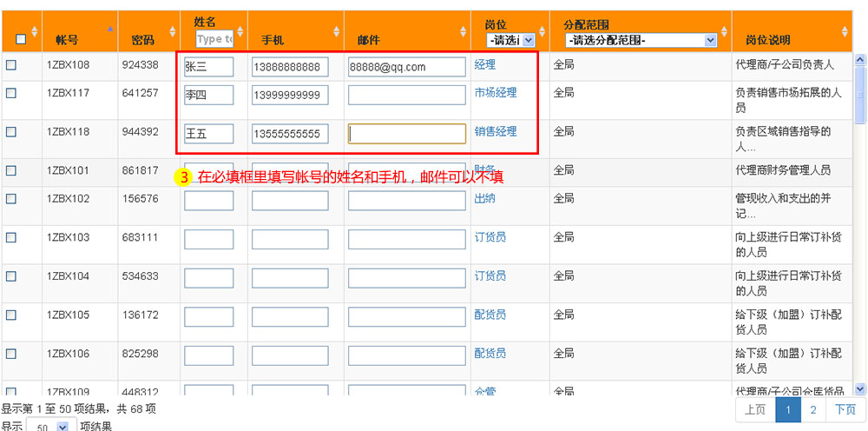Image resolution: width=868 pixels, height=431 pixels.
Task: Select page 1 in pagination
Action: coord(788,410)
